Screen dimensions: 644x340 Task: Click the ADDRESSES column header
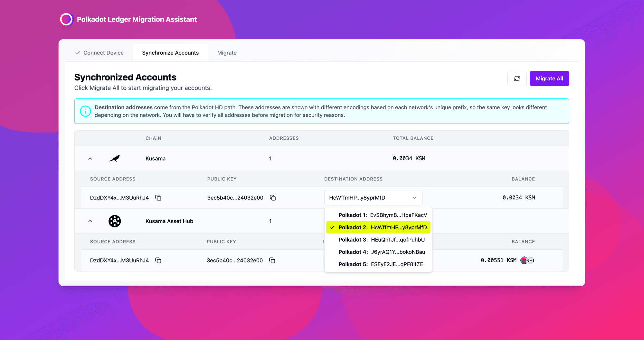tap(284, 138)
